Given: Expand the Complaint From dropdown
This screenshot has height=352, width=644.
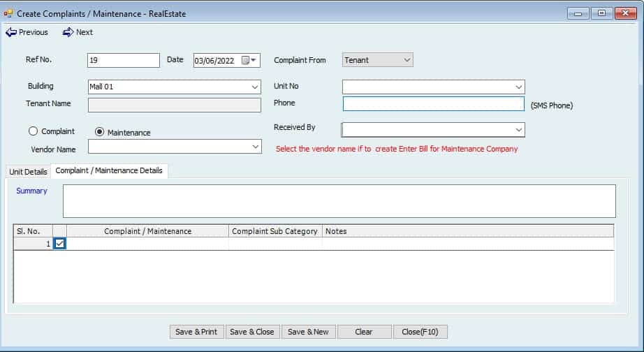Looking at the screenshot, I should [407, 60].
